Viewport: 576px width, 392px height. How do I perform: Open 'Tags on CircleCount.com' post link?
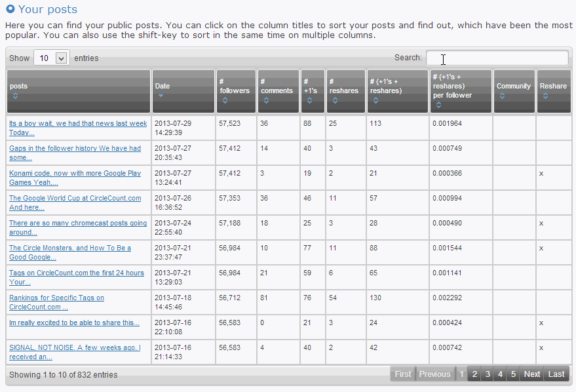(x=77, y=278)
